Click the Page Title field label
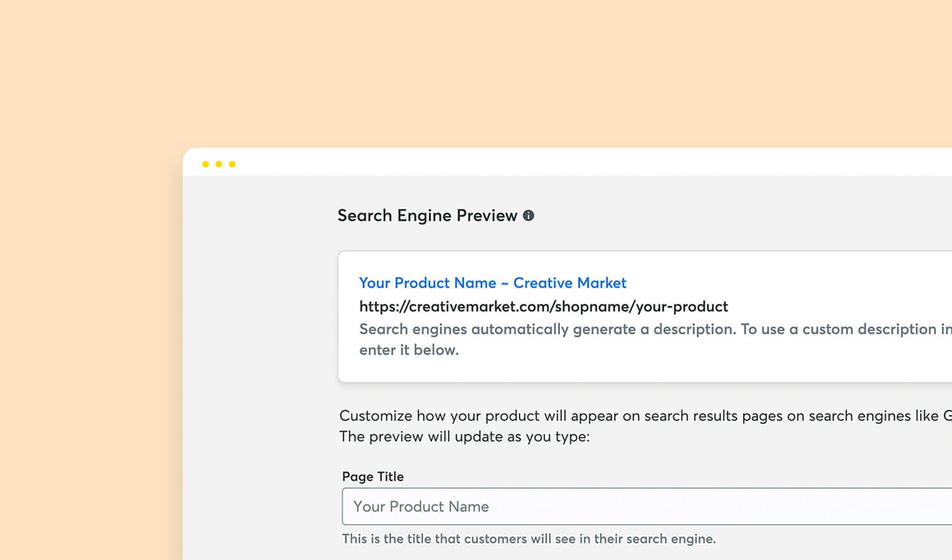The width and height of the screenshot is (952, 560). coord(373,477)
